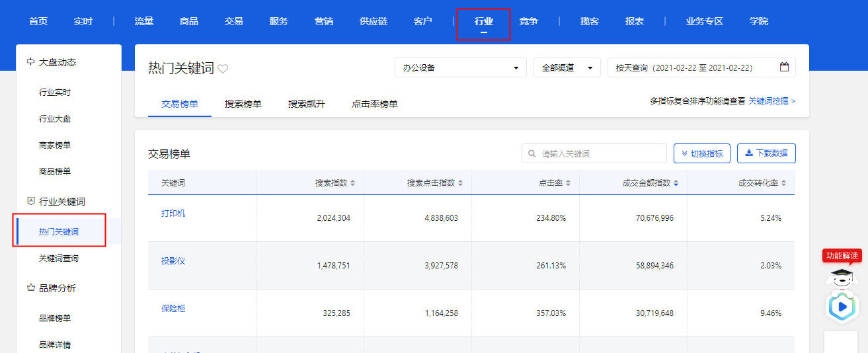Open the 全部渠道 channel dropdown
868x353 pixels.
point(567,67)
